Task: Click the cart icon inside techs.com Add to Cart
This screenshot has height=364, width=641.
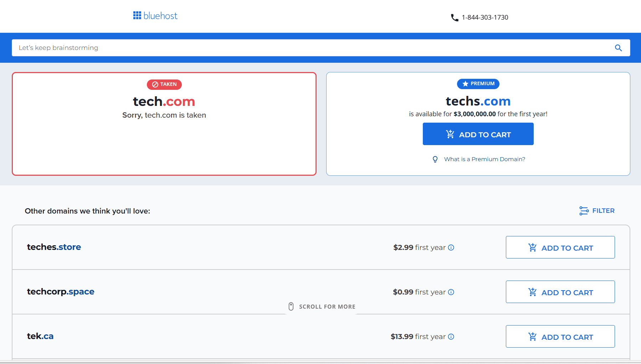Action: tap(450, 134)
